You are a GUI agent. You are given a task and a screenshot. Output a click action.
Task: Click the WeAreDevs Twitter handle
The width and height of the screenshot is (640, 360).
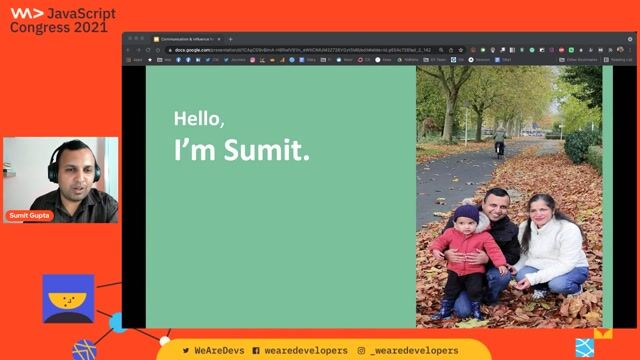click(x=214, y=351)
